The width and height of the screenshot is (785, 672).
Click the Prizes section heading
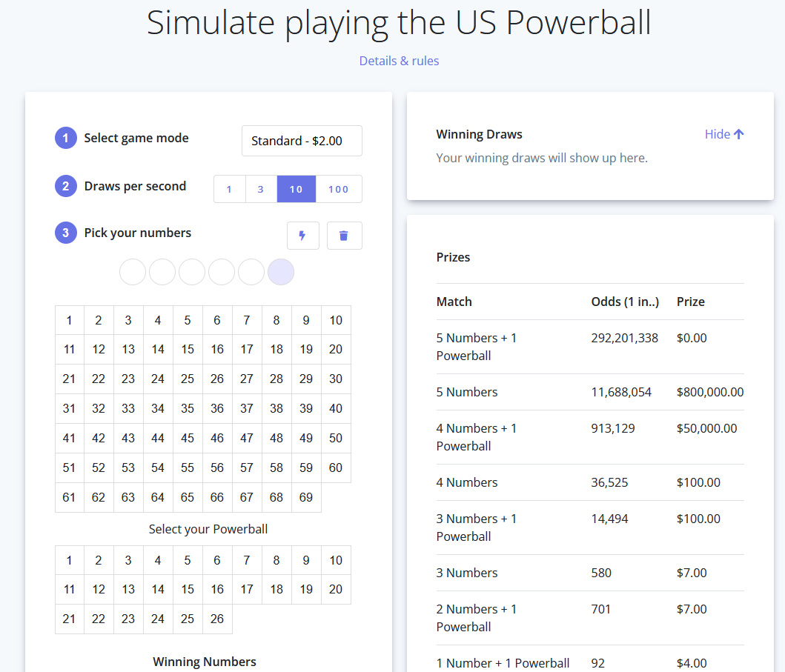pyautogui.click(x=453, y=257)
